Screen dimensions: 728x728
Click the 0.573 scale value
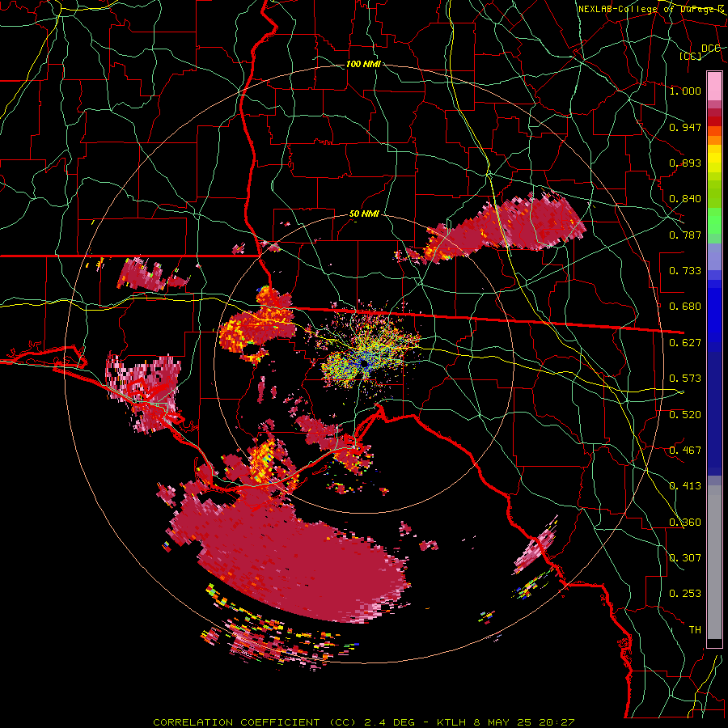tap(685, 379)
